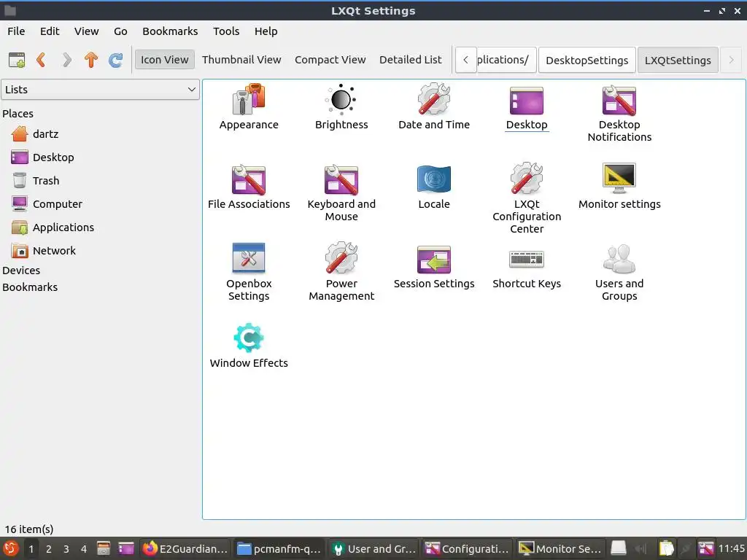Screen dimensions: 747x560
Task: Open LXQt Configuration Center
Action: tap(527, 198)
